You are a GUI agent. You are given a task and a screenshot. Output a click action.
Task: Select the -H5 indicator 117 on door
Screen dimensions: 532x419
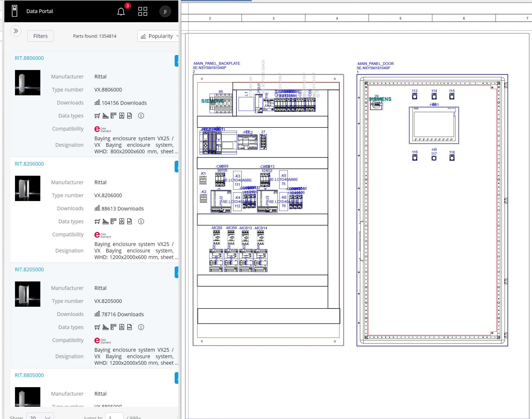[434, 158]
